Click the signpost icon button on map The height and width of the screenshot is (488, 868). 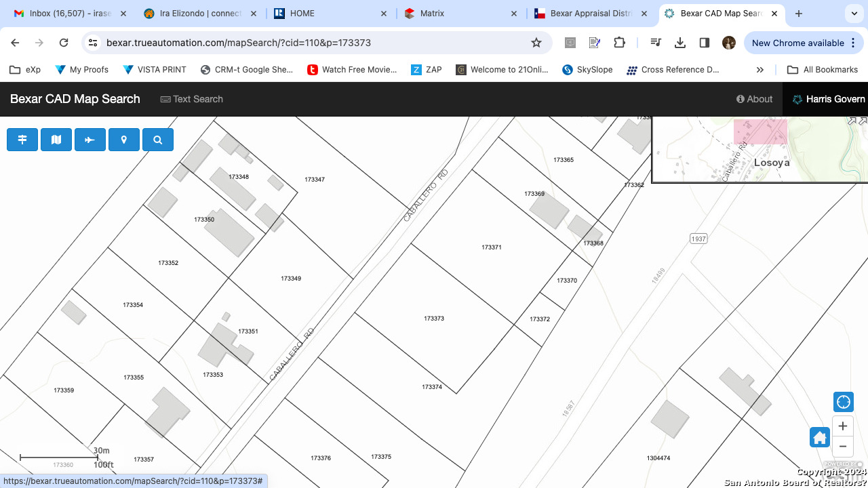coord(22,140)
